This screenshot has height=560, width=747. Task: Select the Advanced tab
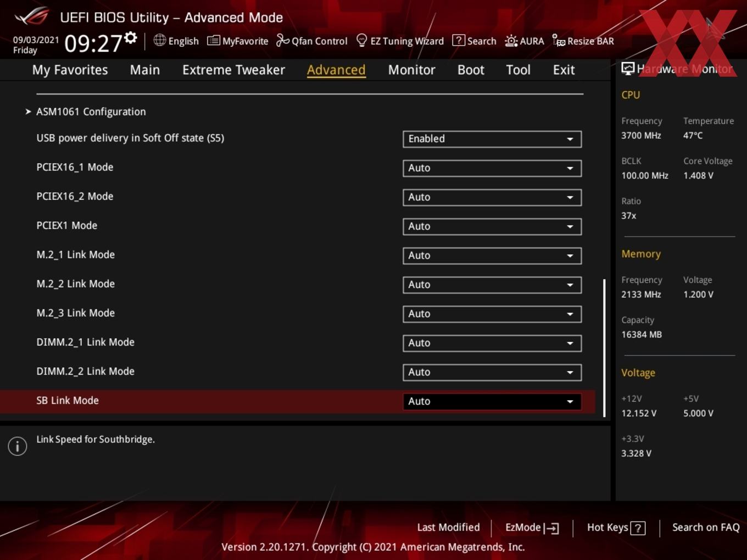tap(336, 70)
